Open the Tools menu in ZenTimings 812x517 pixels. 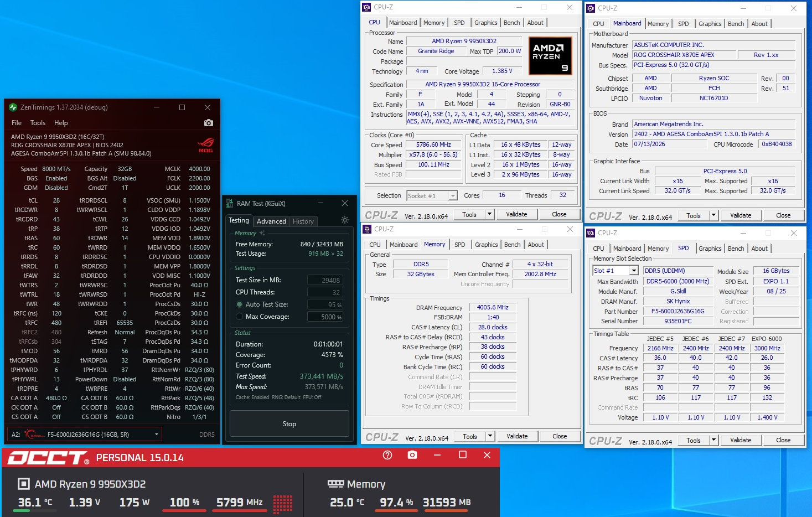(38, 123)
